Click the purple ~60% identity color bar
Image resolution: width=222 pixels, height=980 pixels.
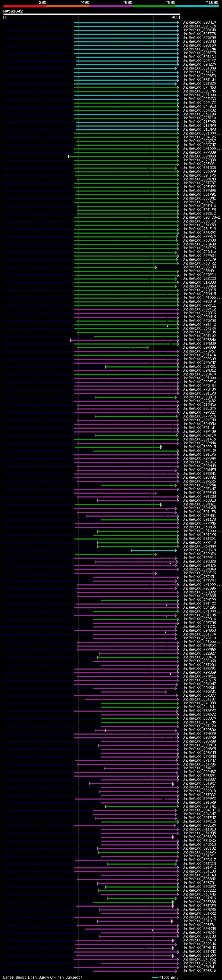click(111, 6)
